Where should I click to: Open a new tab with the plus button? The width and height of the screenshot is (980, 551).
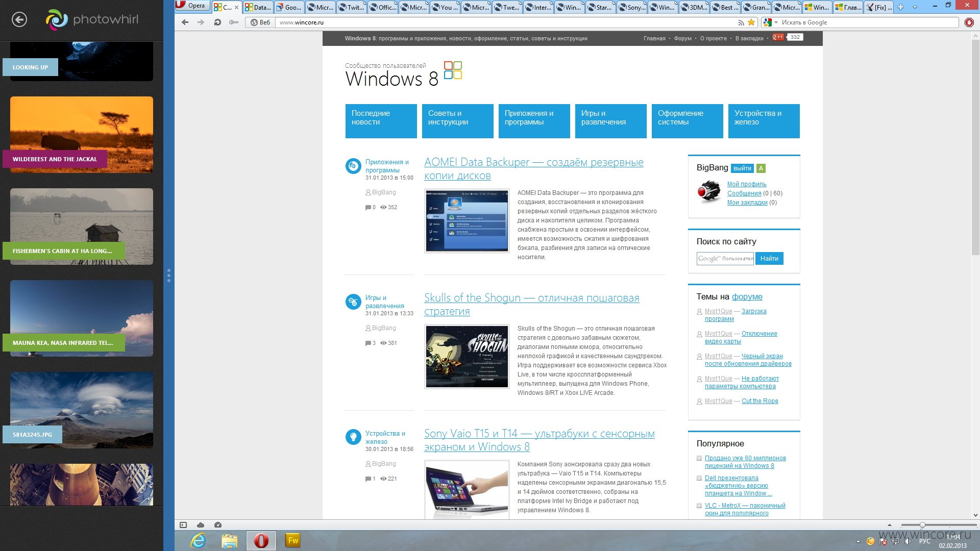[901, 7]
